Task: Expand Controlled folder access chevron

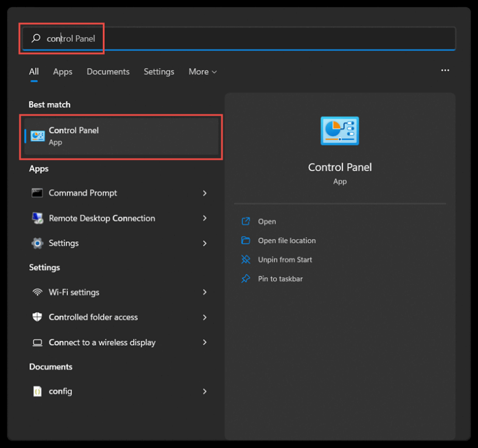Action: pos(205,317)
